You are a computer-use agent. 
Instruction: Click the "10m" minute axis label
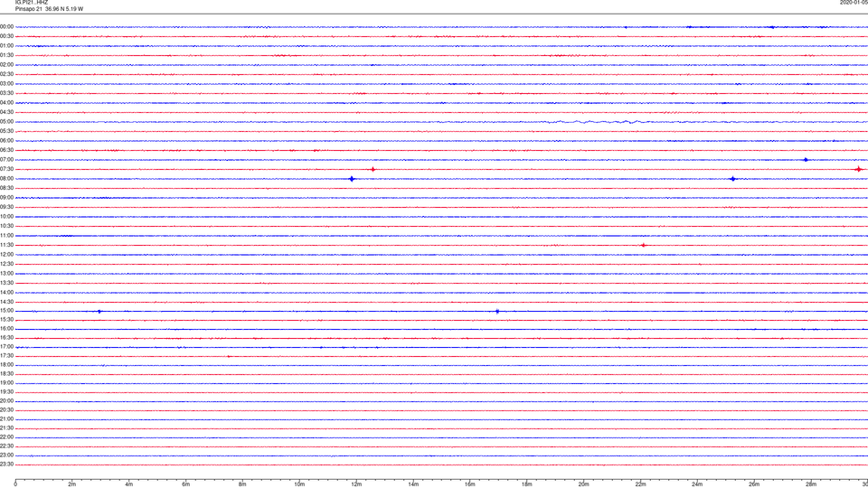pyautogui.click(x=299, y=484)
